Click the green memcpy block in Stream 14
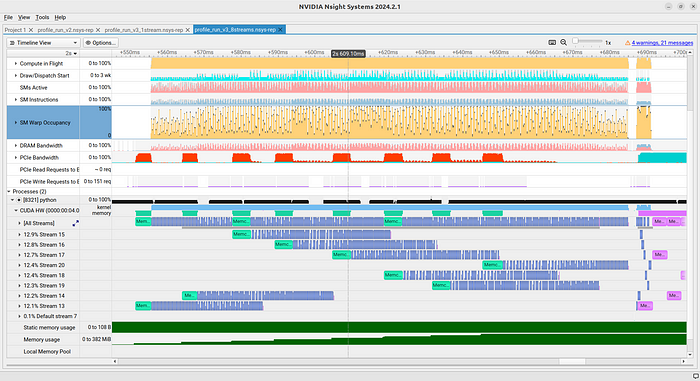The image size is (700, 381). click(x=190, y=296)
